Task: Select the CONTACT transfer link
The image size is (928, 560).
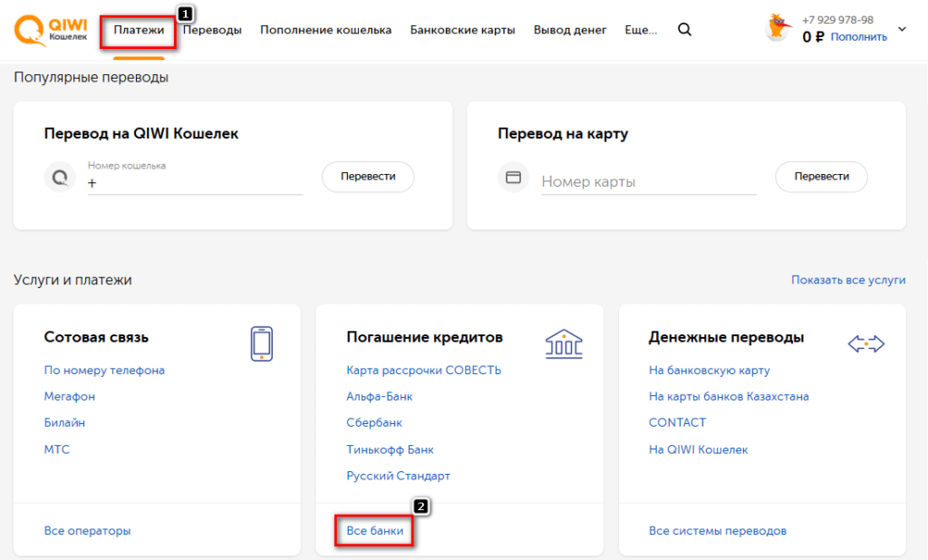Action: click(x=677, y=422)
